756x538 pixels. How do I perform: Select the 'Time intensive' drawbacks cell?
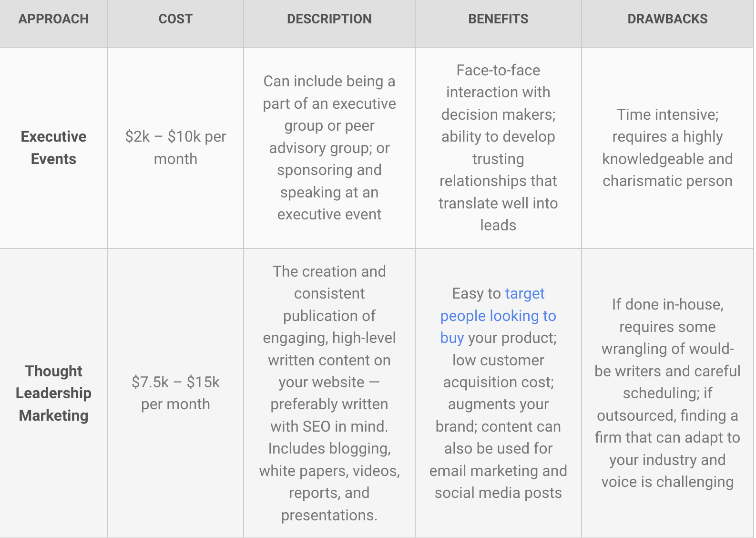[667, 147]
